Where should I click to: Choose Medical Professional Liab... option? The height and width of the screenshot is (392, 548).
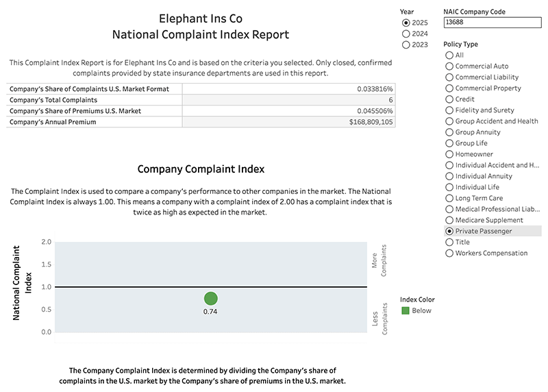pos(449,210)
